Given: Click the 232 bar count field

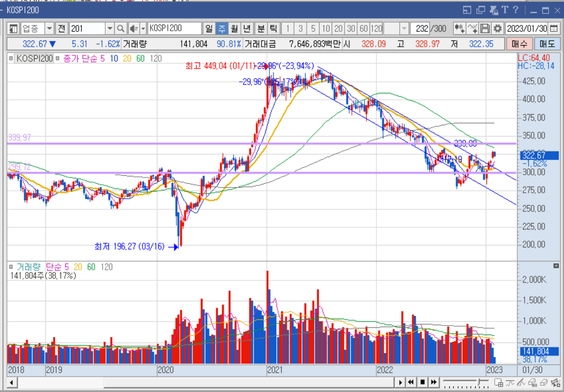Looking at the screenshot, I should click(x=420, y=28).
